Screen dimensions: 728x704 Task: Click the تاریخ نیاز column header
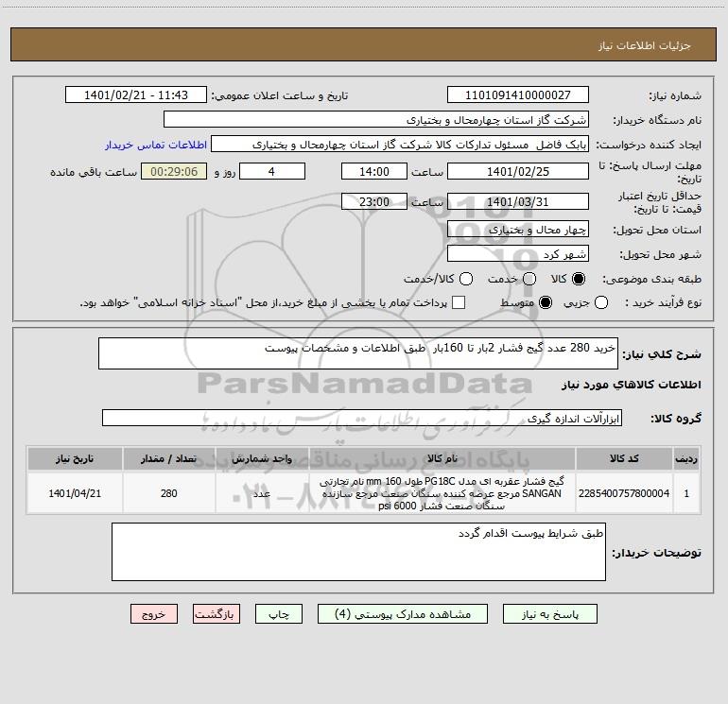pos(75,458)
